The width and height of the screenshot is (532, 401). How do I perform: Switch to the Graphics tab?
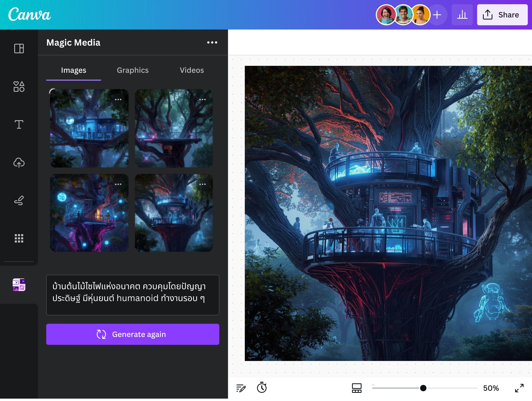coord(133,70)
